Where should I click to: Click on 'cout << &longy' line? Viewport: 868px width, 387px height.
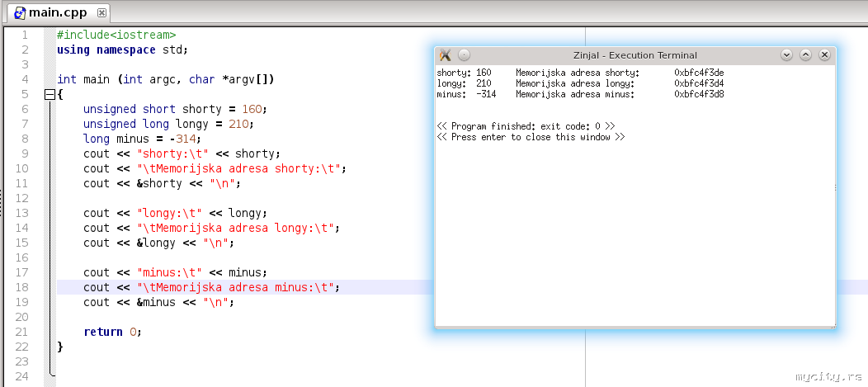[159, 243]
